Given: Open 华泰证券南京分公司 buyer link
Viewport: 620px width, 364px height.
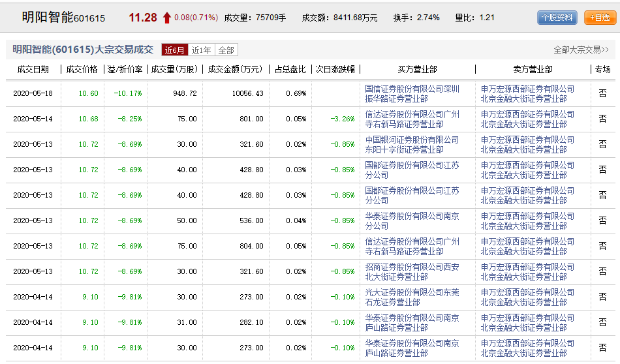Looking at the screenshot, I should (x=412, y=221).
